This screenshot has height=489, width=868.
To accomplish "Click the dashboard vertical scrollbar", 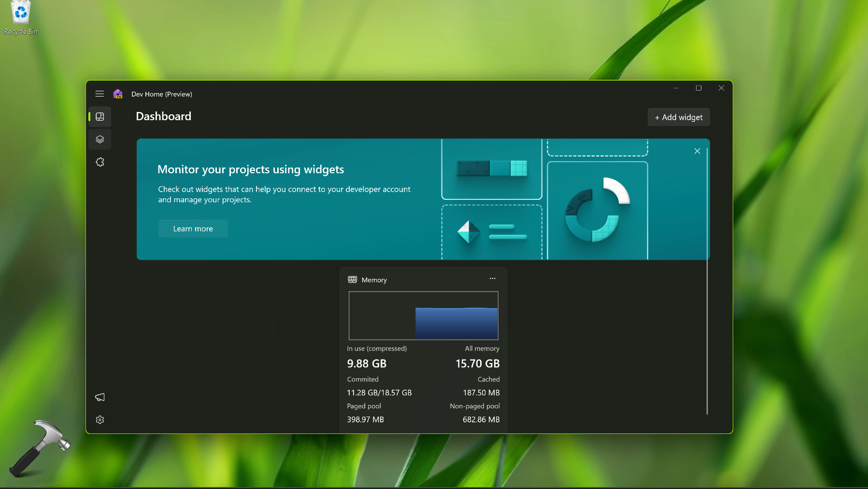I will pyautogui.click(x=707, y=280).
